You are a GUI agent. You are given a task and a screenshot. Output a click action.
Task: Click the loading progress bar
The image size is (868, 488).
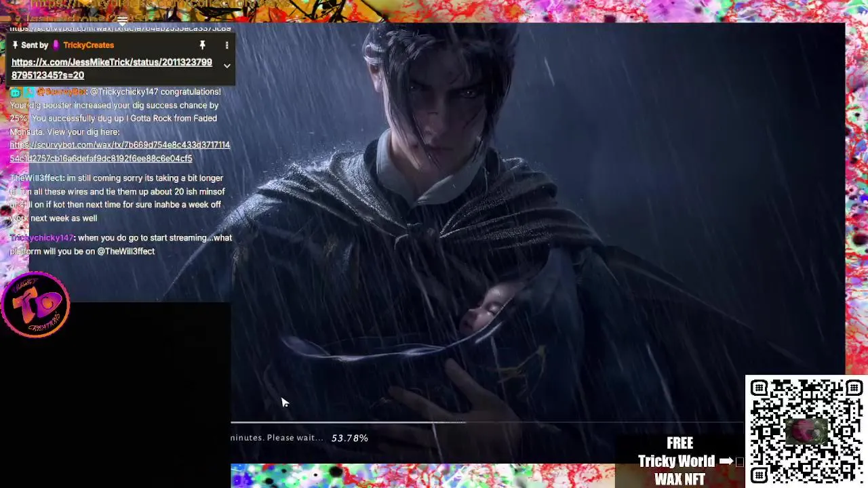[x=487, y=422]
